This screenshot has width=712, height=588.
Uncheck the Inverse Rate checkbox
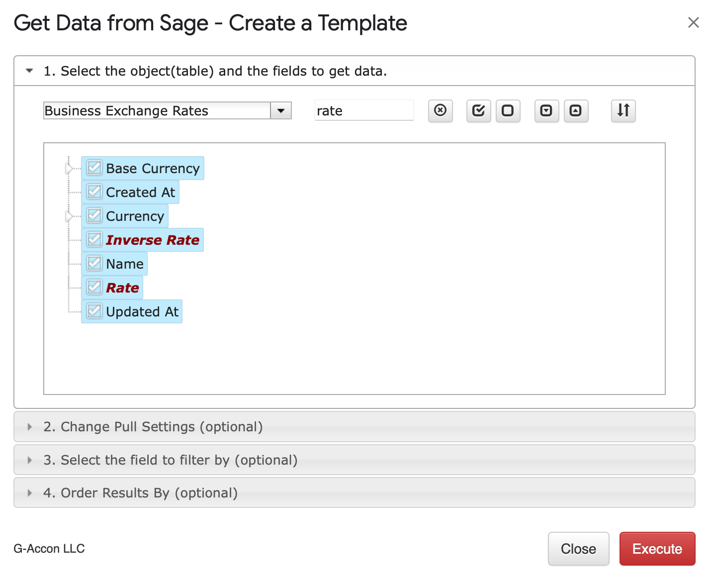tap(94, 240)
